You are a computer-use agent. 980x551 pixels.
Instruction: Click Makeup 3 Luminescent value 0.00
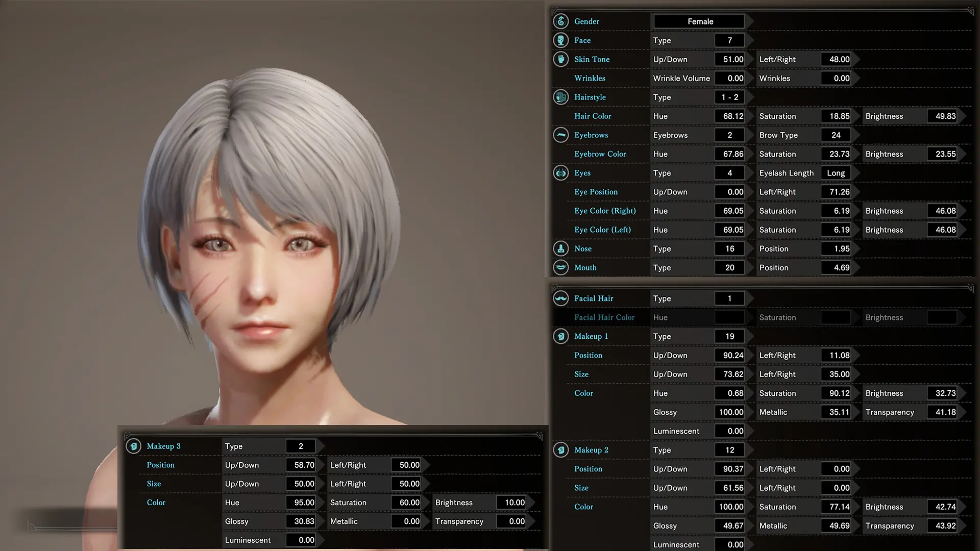[301, 540]
